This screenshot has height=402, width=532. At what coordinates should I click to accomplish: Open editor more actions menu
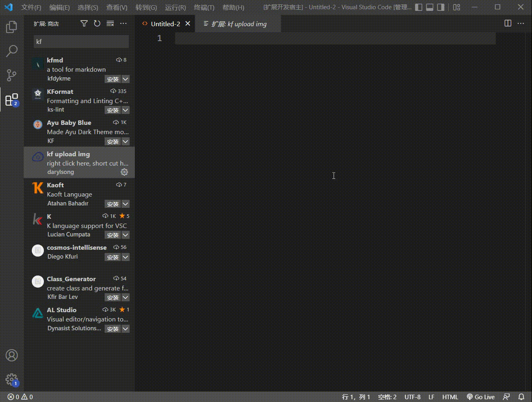[x=521, y=23]
